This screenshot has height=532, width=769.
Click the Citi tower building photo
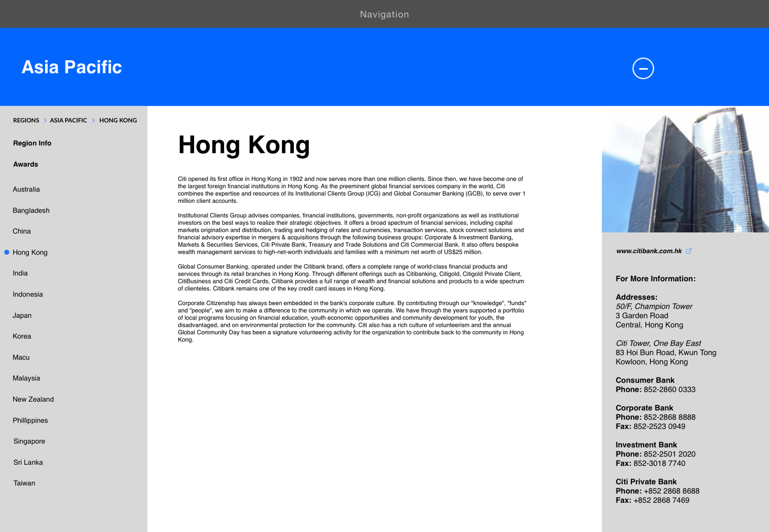pyautogui.click(x=685, y=169)
